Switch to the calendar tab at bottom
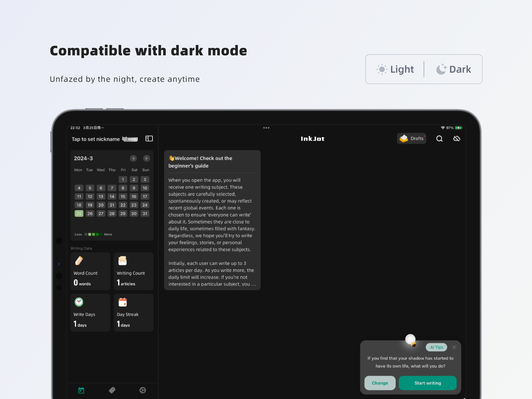The image size is (532, 399). click(x=81, y=390)
